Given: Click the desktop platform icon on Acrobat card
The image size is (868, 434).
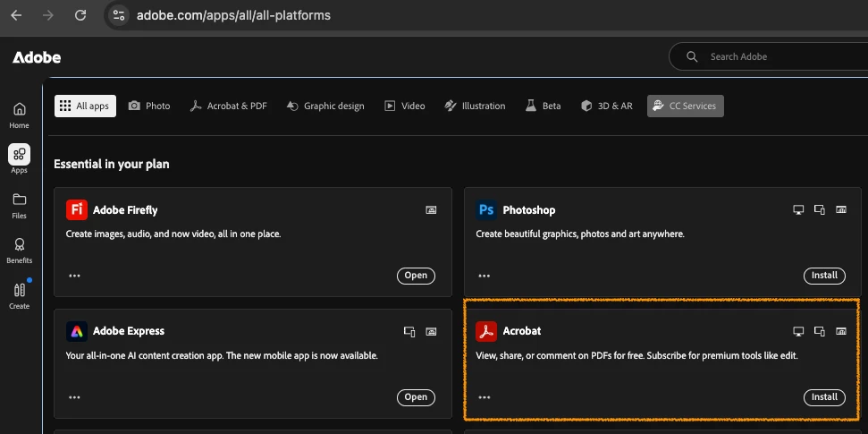Looking at the screenshot, I should pos(798,331).
